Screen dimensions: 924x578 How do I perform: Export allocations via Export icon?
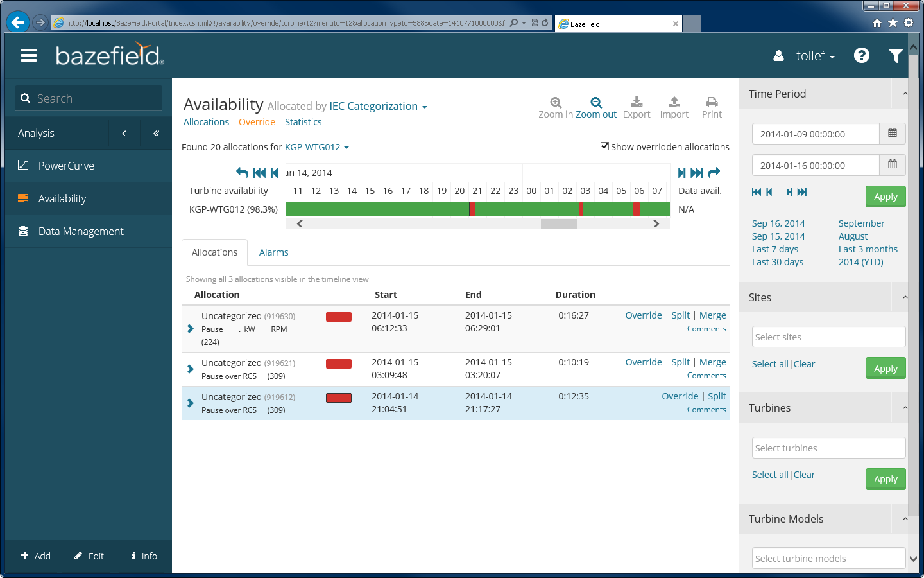(637, 102)
